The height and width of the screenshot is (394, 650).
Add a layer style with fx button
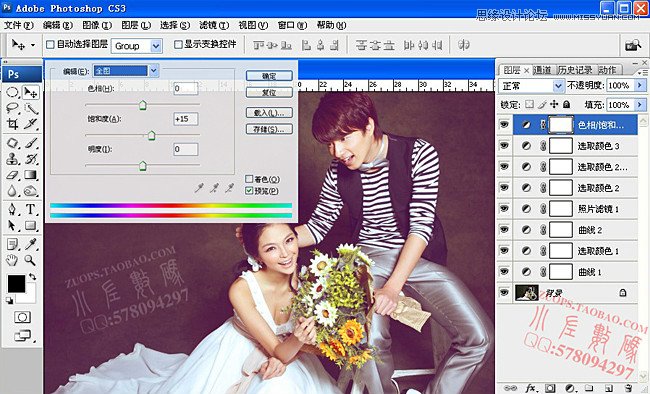[530, 388]
